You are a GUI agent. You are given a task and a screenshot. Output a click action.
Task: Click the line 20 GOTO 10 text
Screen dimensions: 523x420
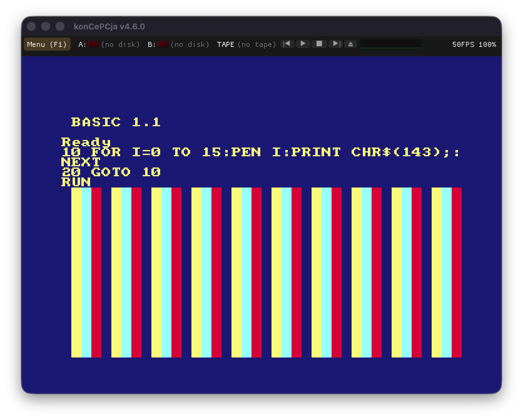pyautogui.click(x=111, y=172)
